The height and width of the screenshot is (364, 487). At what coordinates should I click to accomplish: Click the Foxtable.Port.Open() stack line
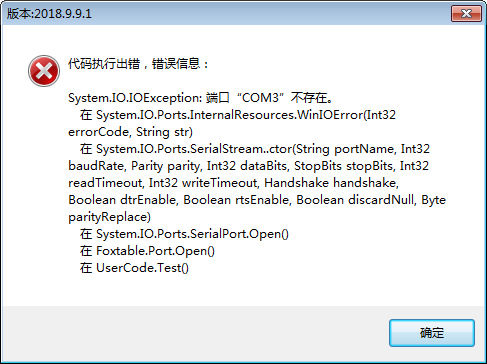point(147,251)
